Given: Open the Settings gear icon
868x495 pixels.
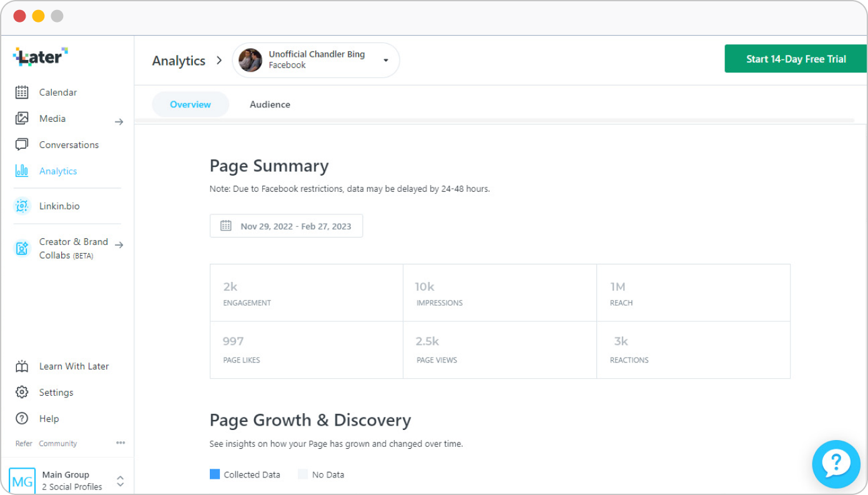Looking at the screenshot, I should pyautogui.click(x=22, y=392).
